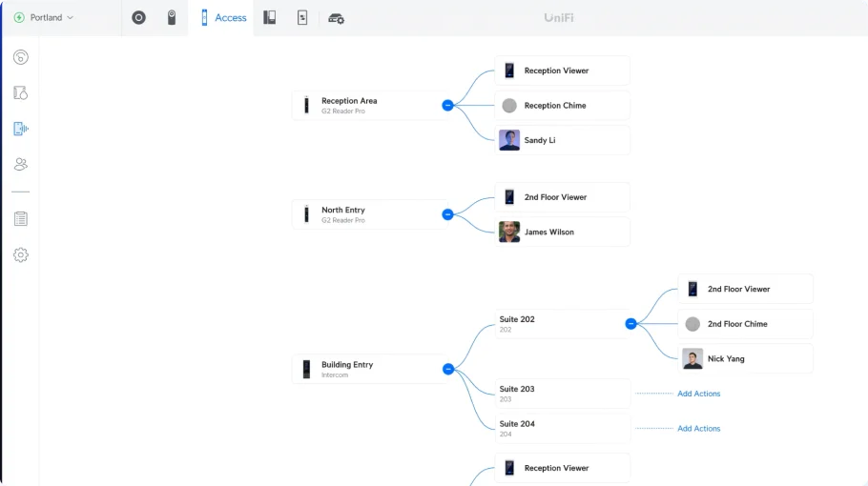Open the users sidebar icon
This screenshot has width=868, height=486.
(20, 164)
